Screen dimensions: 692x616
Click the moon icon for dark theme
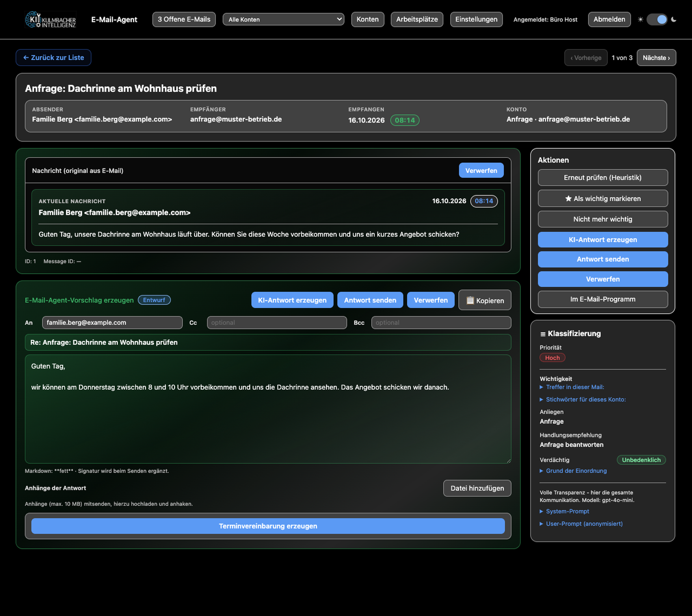[x=673, y=20]
